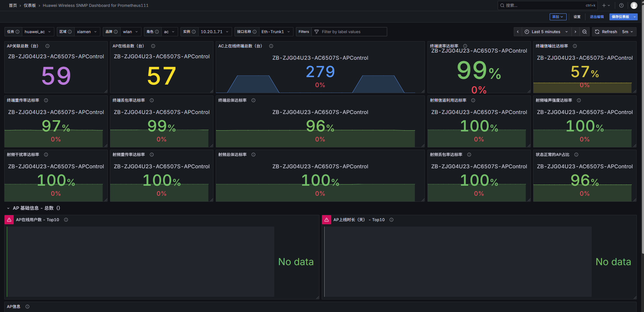The height and width of the screenshot is (312, 644).
Task: Click alert icon on AP上线时长 Top10 panel
Action: (x=327, y=220)
